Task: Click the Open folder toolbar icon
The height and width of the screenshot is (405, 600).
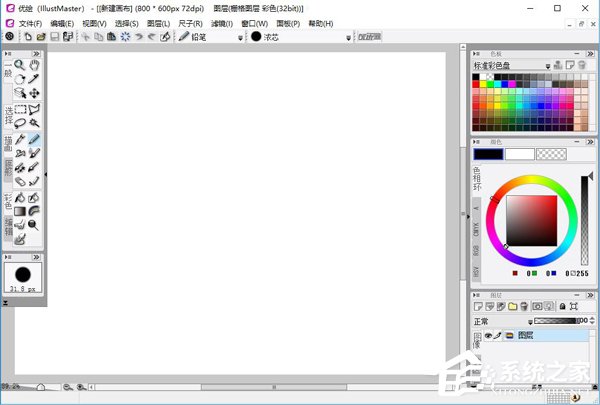Action: 41,37
